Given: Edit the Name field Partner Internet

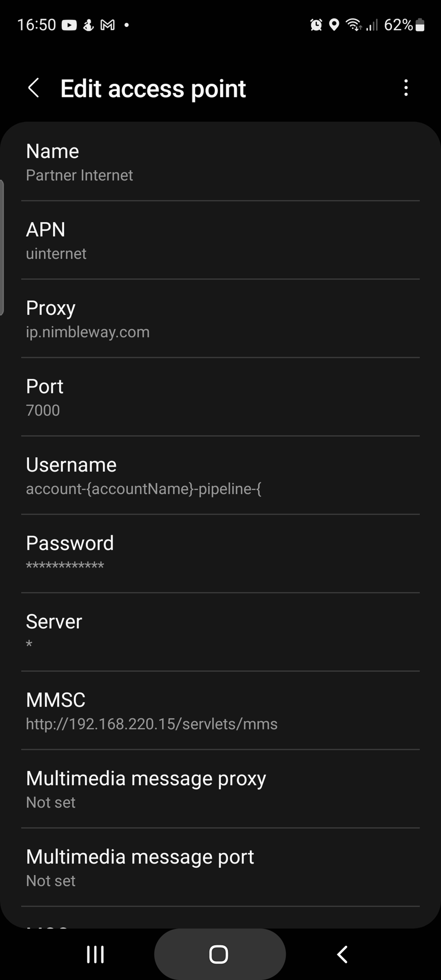Looking at the screenshot, I should (x=220, y=162).
